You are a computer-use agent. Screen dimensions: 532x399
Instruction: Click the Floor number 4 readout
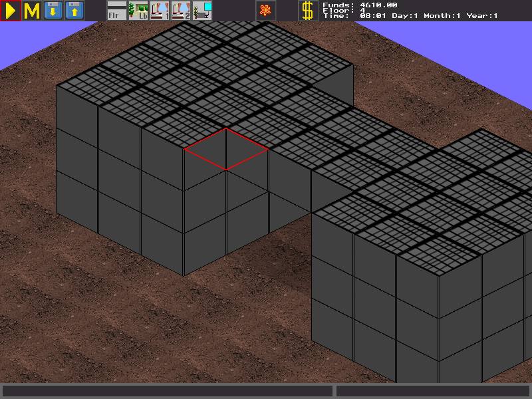(362, 10)
